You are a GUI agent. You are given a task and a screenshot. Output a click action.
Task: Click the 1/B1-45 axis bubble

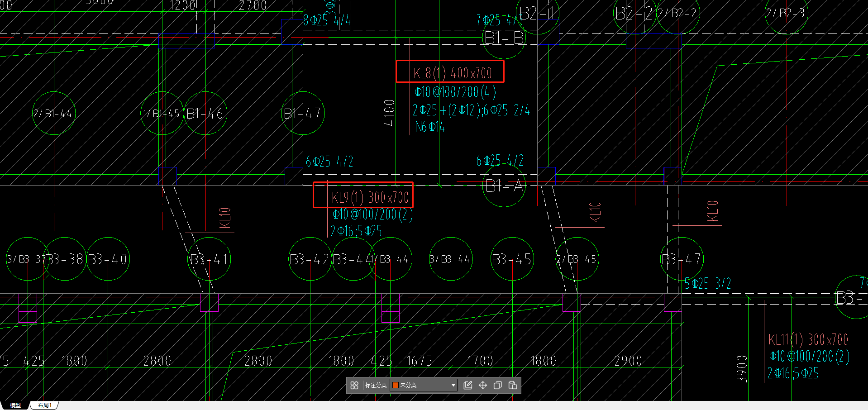point(162,113)
